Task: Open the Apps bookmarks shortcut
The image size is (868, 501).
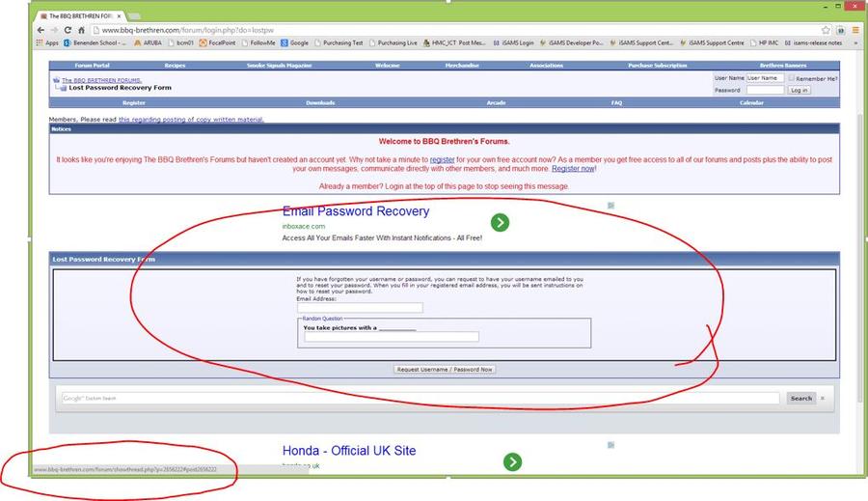Action: 47,42
